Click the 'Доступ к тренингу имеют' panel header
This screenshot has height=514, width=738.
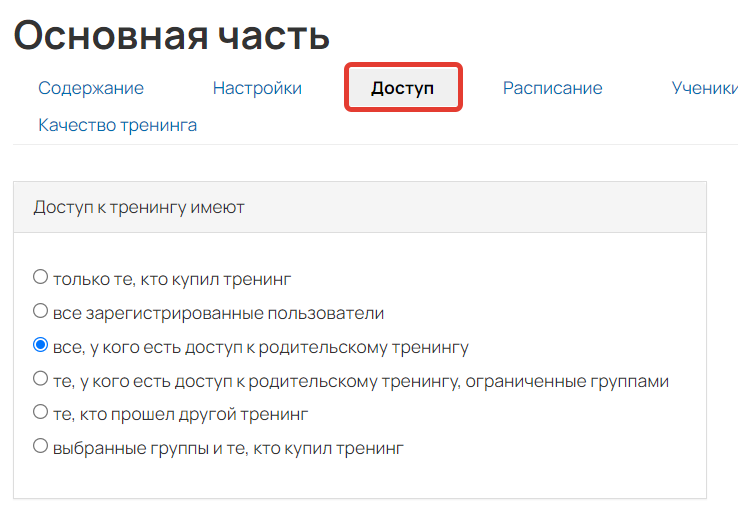click(x=360, y=207)
